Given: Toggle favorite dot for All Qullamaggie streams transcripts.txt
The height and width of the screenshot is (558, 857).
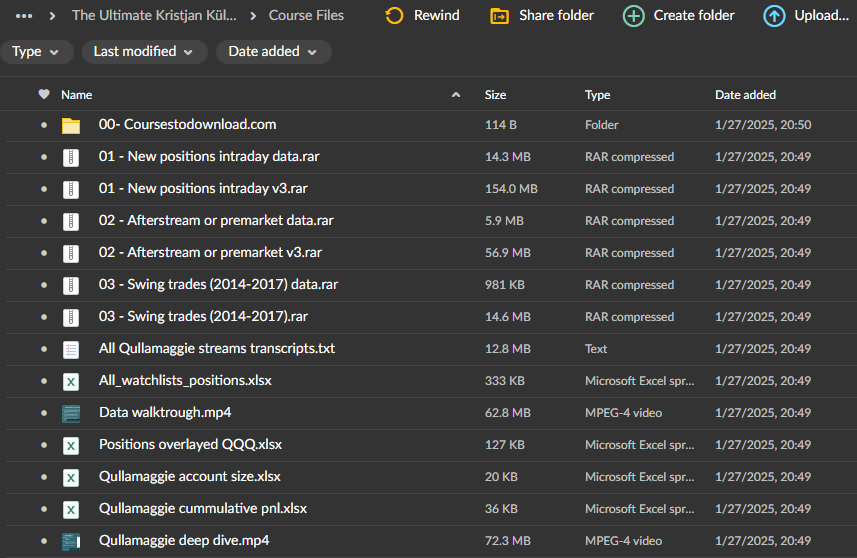Looking at the screenshot, I should point(44,349).
